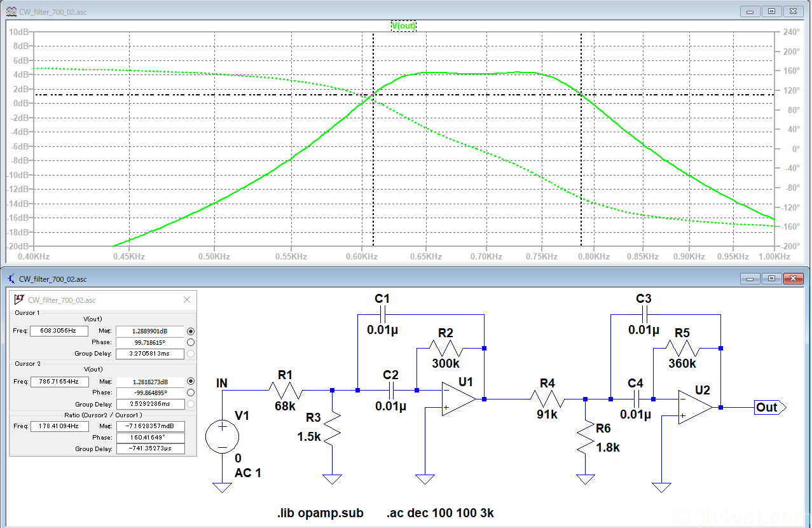This screenshot has width=812, height=528.
Task: Select the R3 resistor symbol
Action: pyautogui.click(x=333, y=428)
